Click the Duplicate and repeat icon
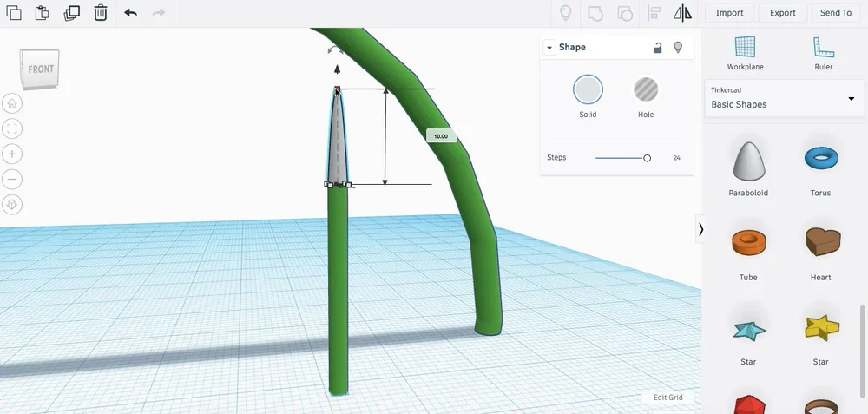This screenshot has height=414, width=868. click(71, 13)
